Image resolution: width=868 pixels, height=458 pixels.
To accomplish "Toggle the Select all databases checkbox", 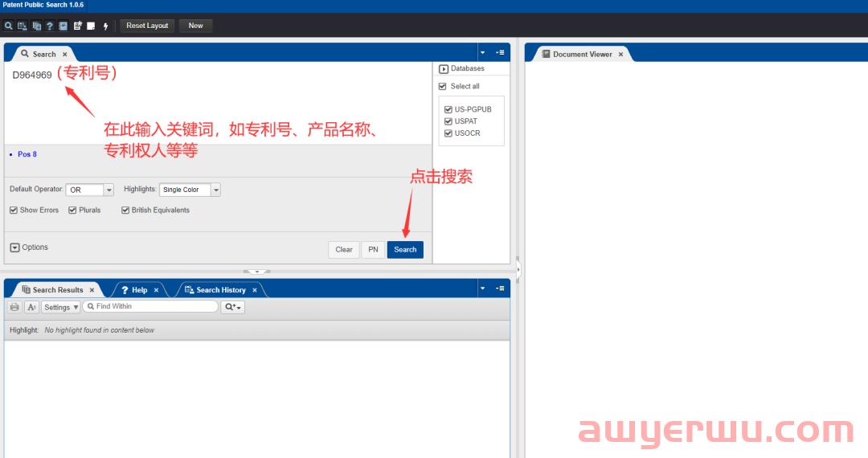I will [442, 86].
